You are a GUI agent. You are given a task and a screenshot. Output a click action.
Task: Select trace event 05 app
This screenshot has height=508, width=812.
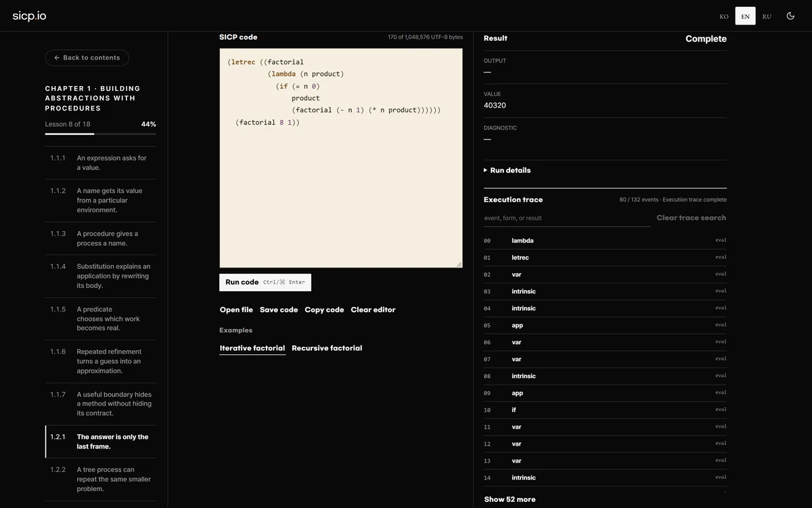click(x=605, y=325)
